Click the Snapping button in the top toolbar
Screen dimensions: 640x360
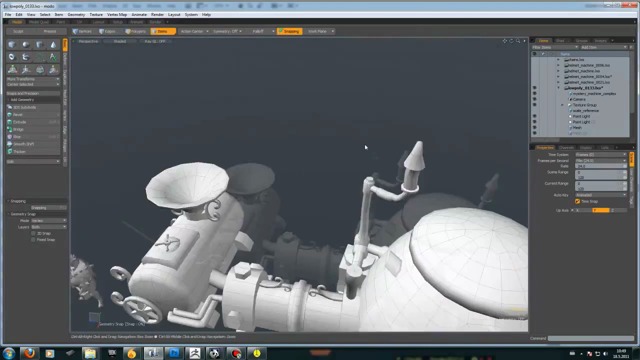tap(289, 31)
